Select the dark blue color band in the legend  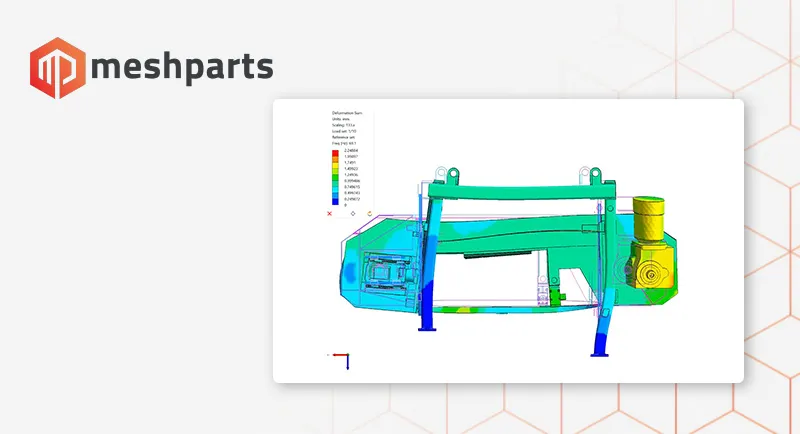coord(335,201)
